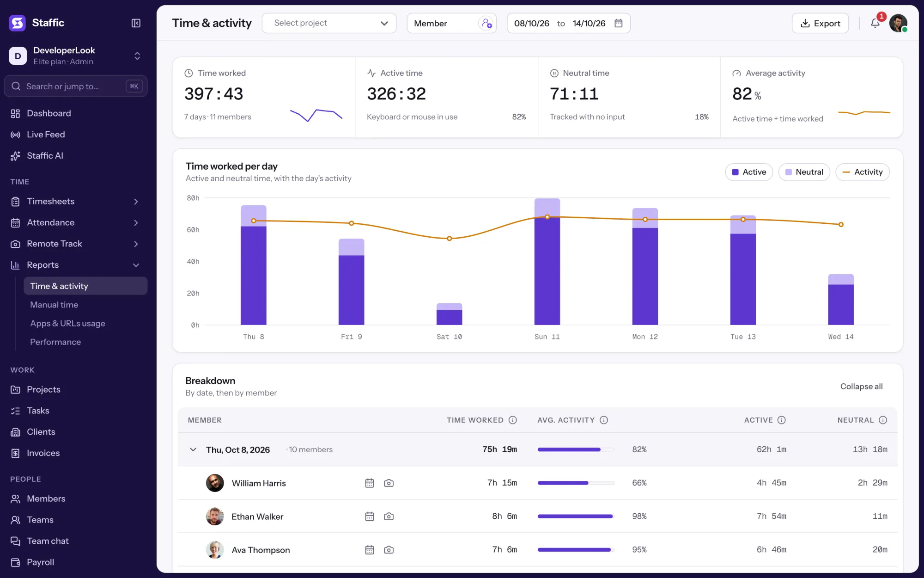Show info for Time Worked column

coord(513,420)
